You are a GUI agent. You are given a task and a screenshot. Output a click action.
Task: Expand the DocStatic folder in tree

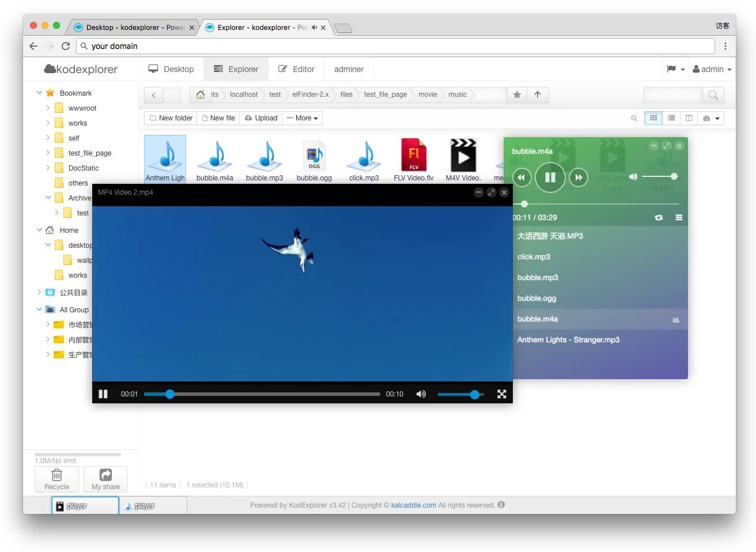(x=48, y=168)
